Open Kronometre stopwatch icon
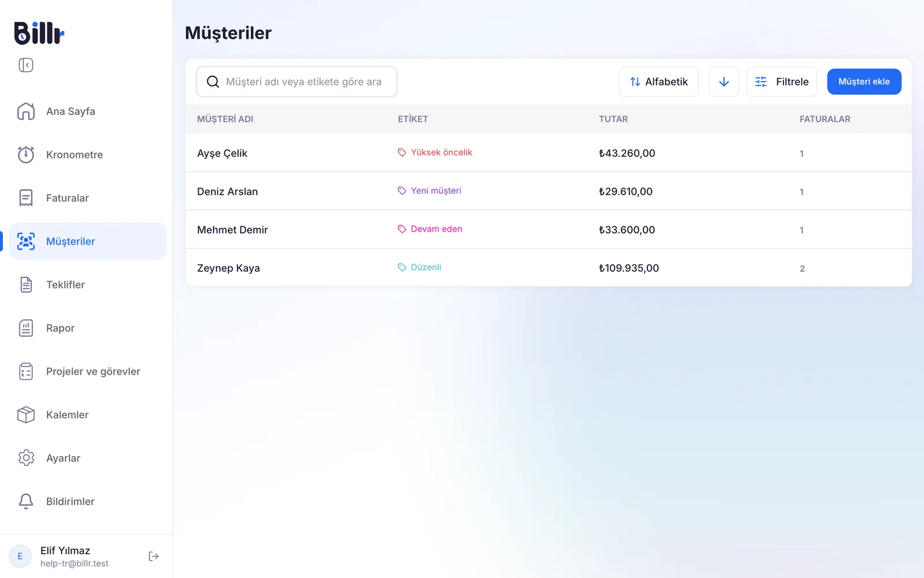 [x=26, y=154]
